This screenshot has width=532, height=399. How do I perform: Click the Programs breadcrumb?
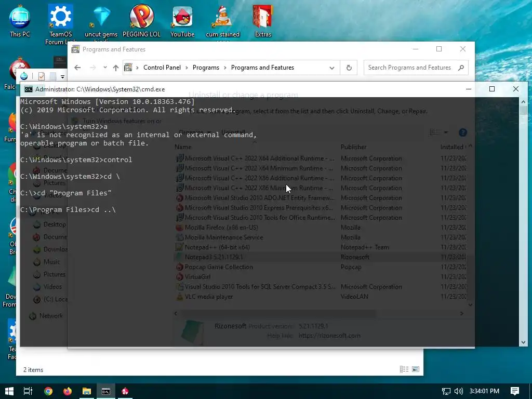(206, 68)
